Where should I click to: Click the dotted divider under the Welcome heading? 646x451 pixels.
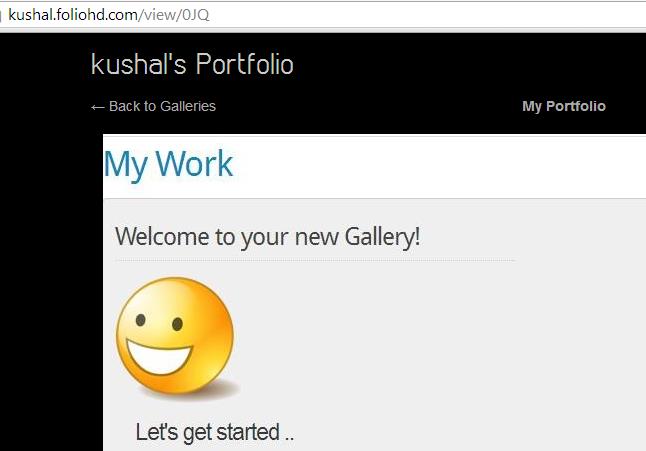(x=315, y=260)
